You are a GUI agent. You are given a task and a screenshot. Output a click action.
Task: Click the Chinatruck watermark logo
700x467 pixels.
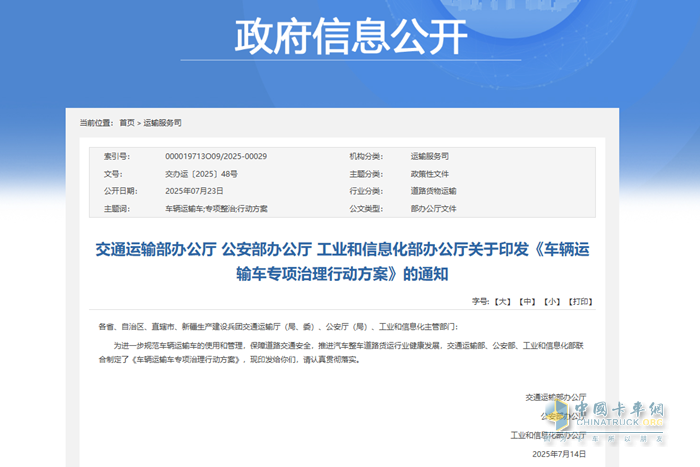pyautogui.click(x=618, y=418)
